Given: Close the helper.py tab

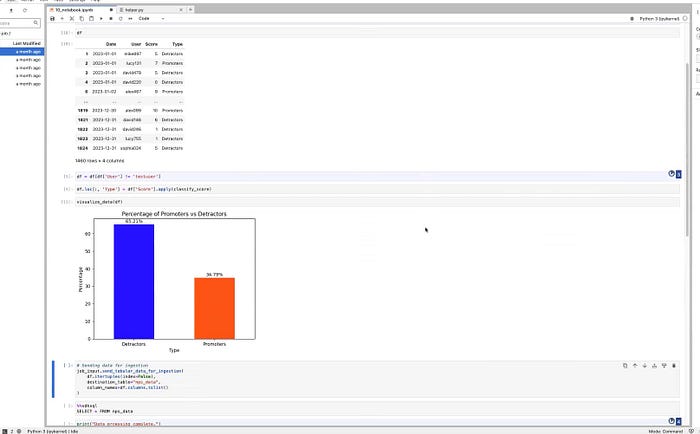Looking at the screenshot, I should [181, 10].
